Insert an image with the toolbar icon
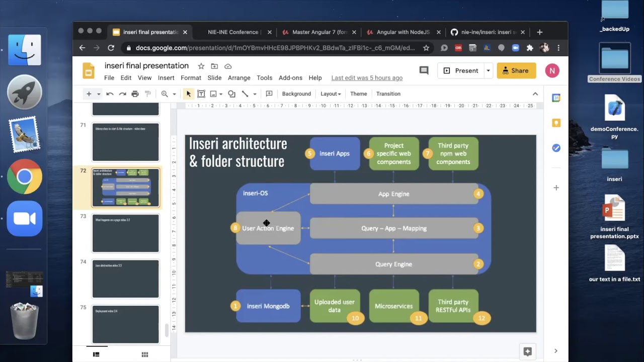 point(213,94)
